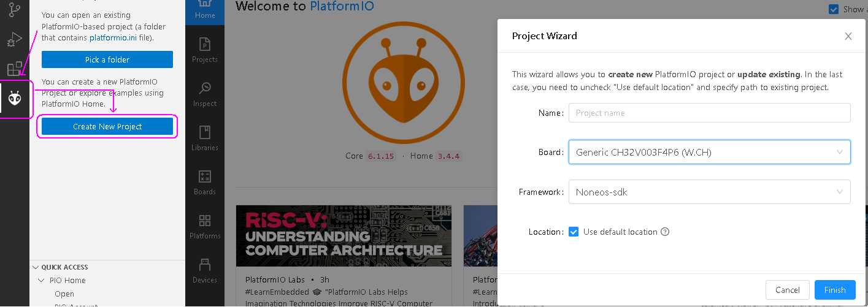The image size is (868, 307).
Task: Open Projects in PIO sidebar
Action: pos(205,50)
